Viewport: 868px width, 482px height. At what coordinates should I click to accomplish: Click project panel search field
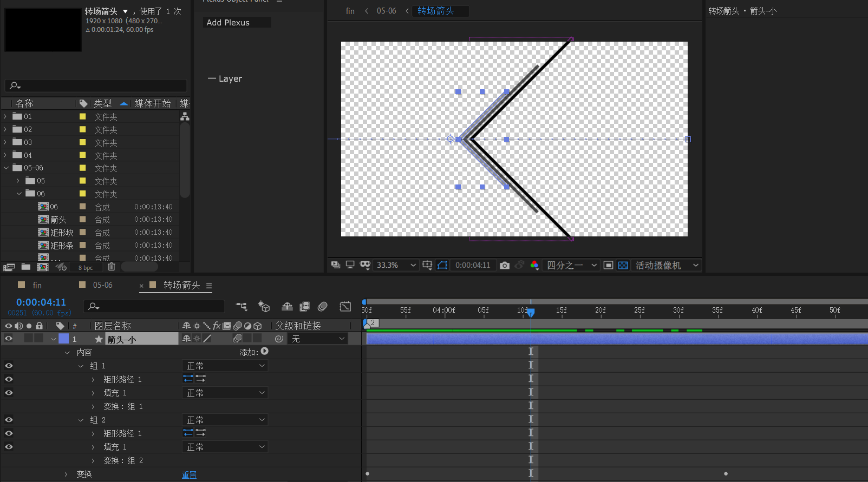[96, 85]
